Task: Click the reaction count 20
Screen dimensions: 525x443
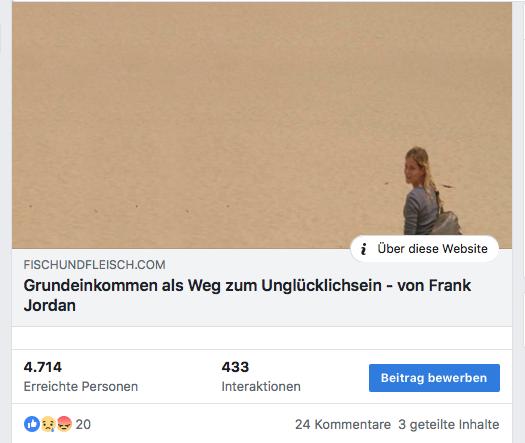Action: [83, 424]
